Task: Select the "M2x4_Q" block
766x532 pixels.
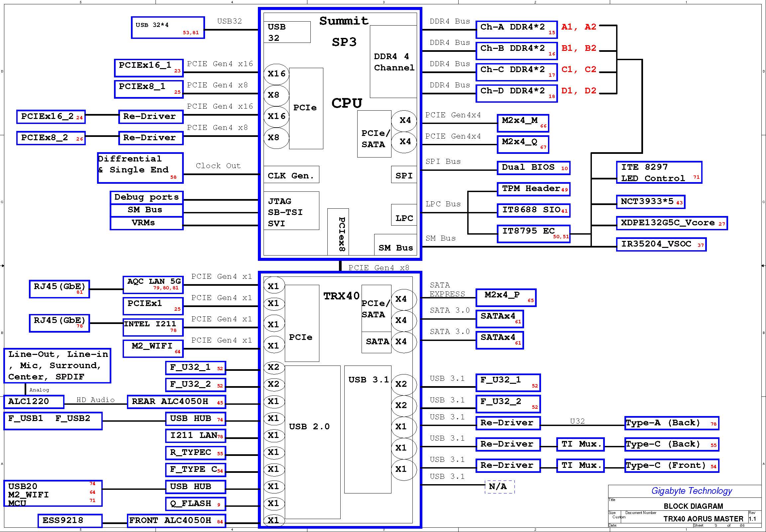Action: click(523, 145)
